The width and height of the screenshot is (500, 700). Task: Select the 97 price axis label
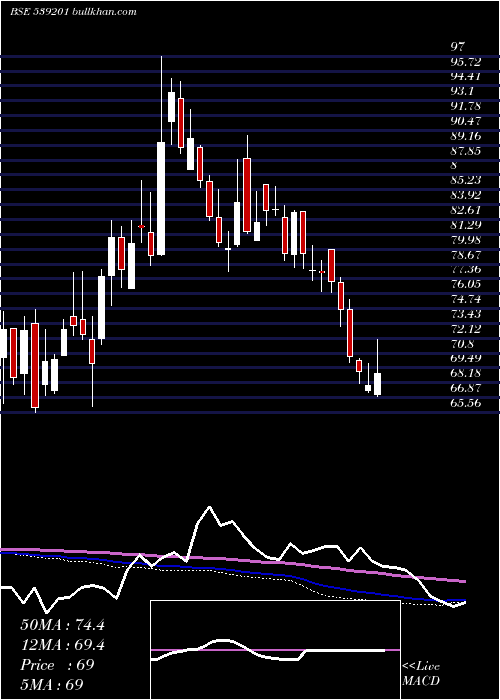(458, 46)
